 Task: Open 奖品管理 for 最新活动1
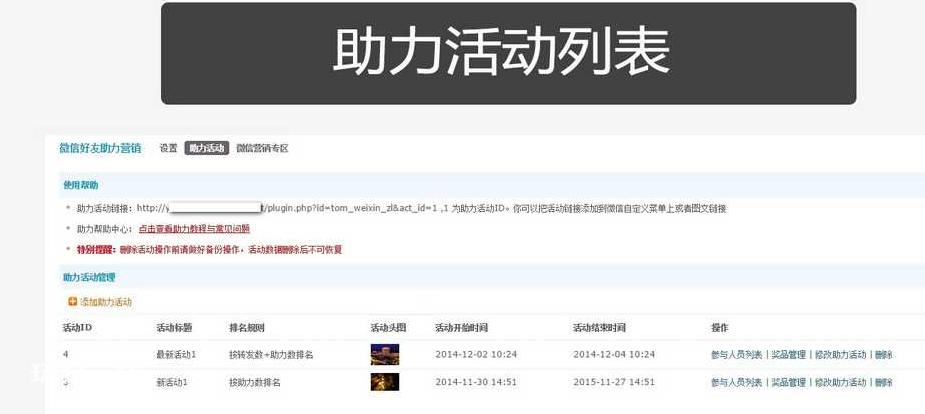pyautogui.click(x=788, y=355)
